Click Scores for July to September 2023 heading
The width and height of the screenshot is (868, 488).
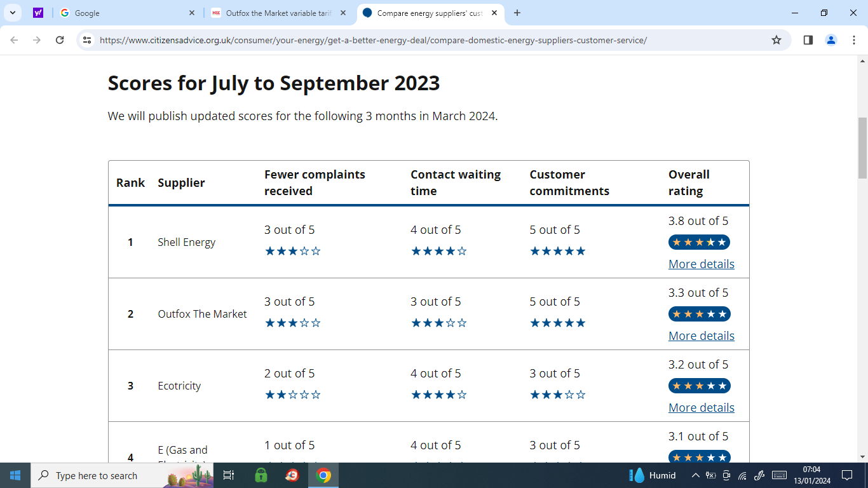coord(274,83)
